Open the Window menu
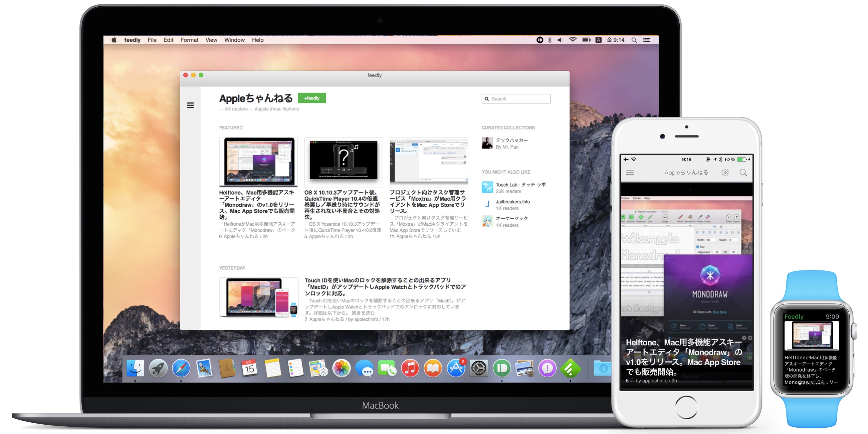Viewport: 868px width, 434px height. tap(234, 40)
